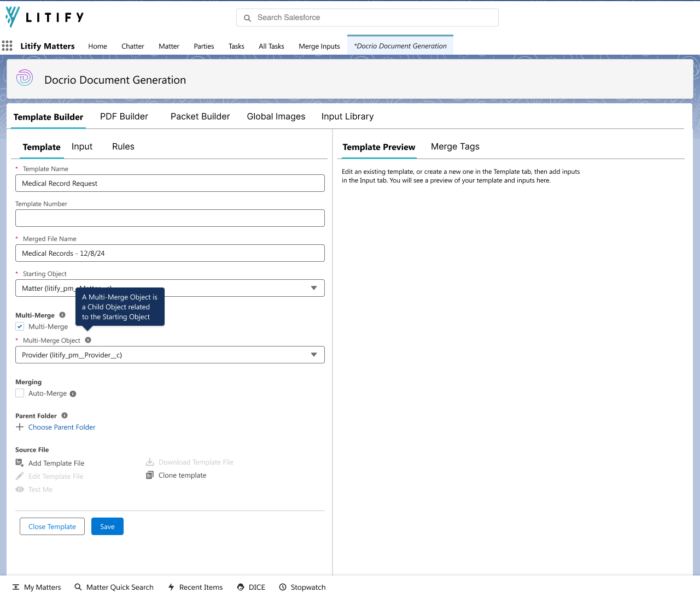
Task: Show info tooltip for Parent Folder
Action: (65, 415)
